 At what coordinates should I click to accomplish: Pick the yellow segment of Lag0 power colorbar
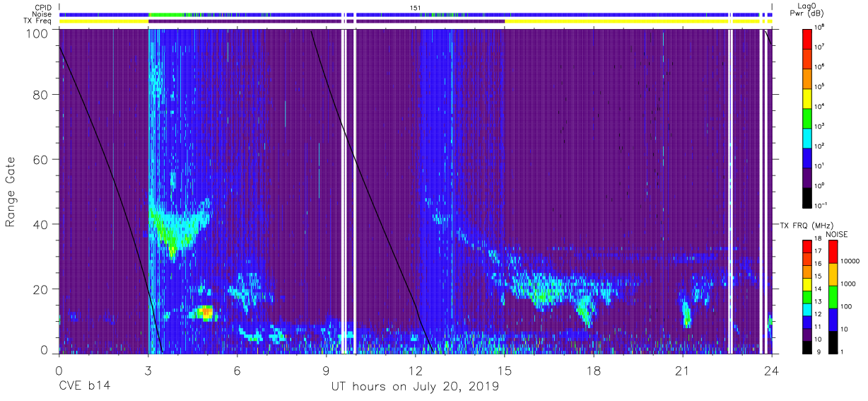pyautogui.click(x=807, y=98)
